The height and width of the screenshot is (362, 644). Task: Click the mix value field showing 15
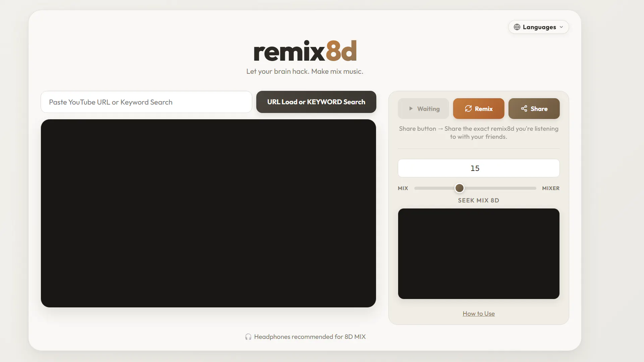tap(479, 168)
